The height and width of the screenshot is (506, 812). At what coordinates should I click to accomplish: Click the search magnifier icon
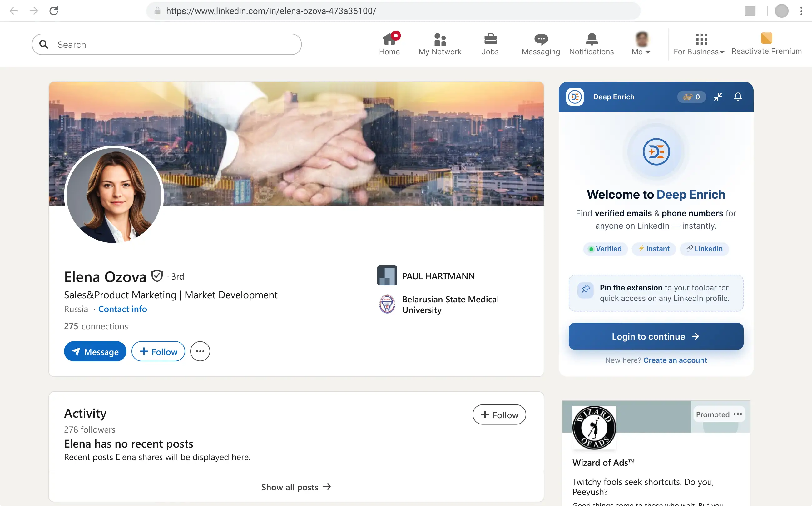pyautogui.click(x=44, y=44)
